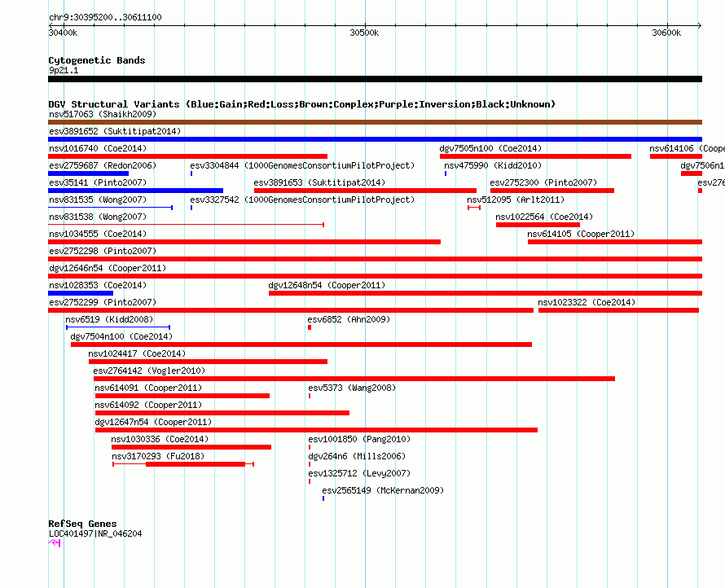Select the thin blue nsv6519 gain line
725x588 pixels.
tap(118, 327)
